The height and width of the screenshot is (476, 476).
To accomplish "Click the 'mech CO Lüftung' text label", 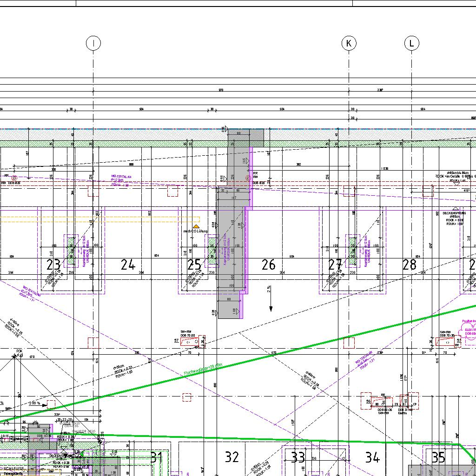I will (x=195, y=231).
